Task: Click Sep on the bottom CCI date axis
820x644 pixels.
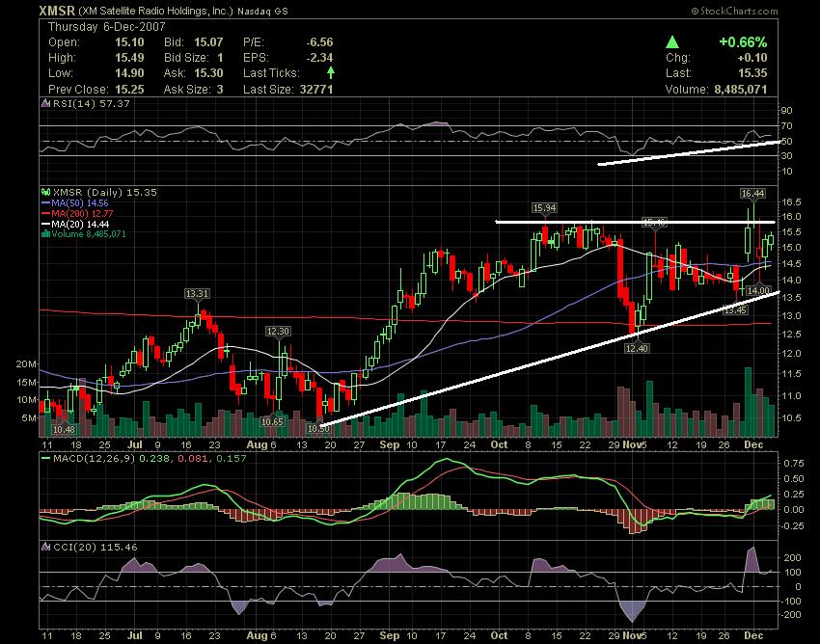Action: [x=390, y=635]
